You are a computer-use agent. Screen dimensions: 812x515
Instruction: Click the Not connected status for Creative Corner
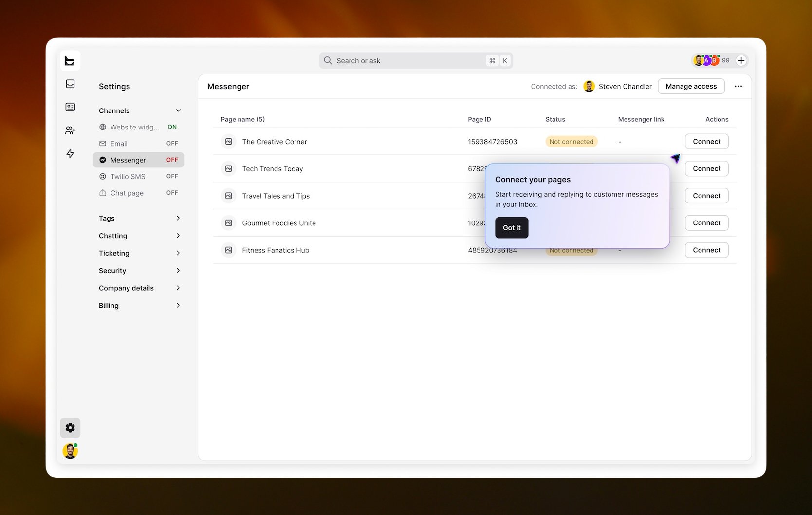point(571,142)
